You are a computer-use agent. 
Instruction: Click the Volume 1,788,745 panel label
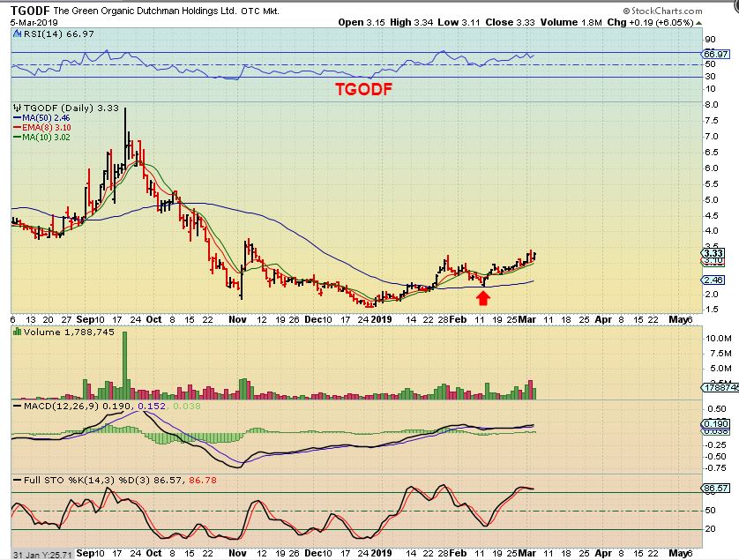[69, 332]
